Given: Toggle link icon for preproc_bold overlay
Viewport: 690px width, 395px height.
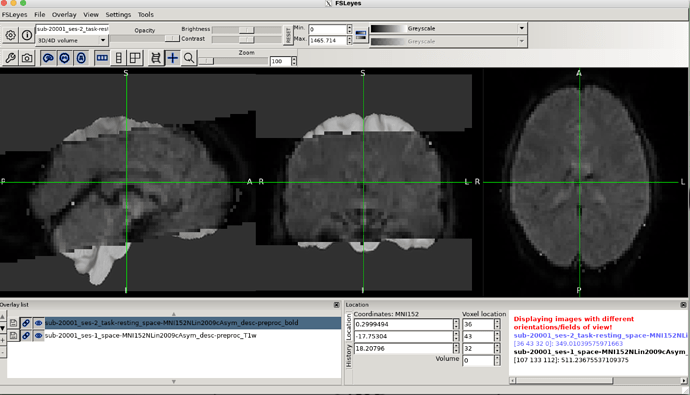Looking at the screenshot, I should (26, 323).
